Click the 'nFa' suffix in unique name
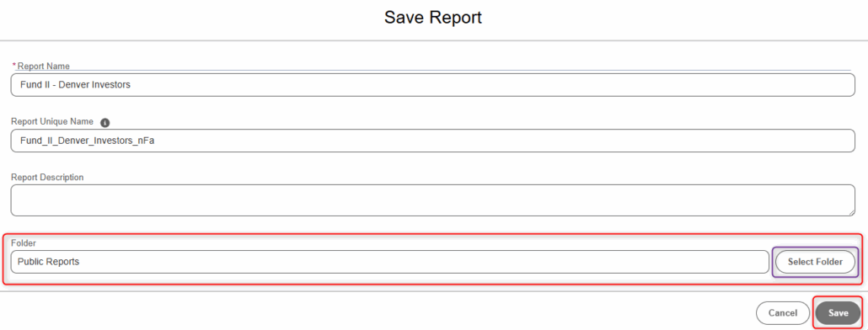Viewport: 868px width, 330px height. point(146,141)
